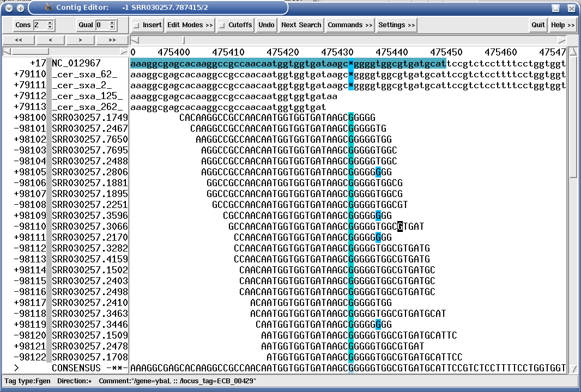Select read name SRR030257.1708
Image resolution: width=581 pixels, height=392 pixels.
click(90, 357)
